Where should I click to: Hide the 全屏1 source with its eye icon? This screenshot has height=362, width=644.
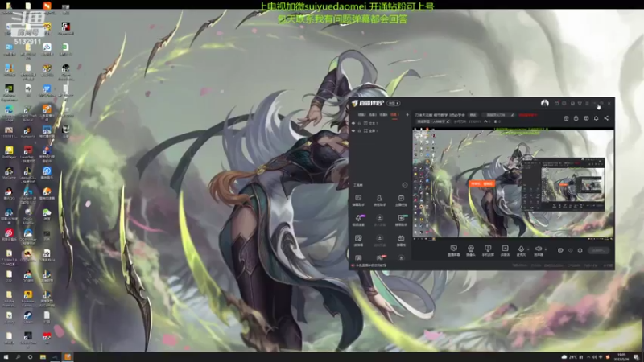tap(353, 130)
